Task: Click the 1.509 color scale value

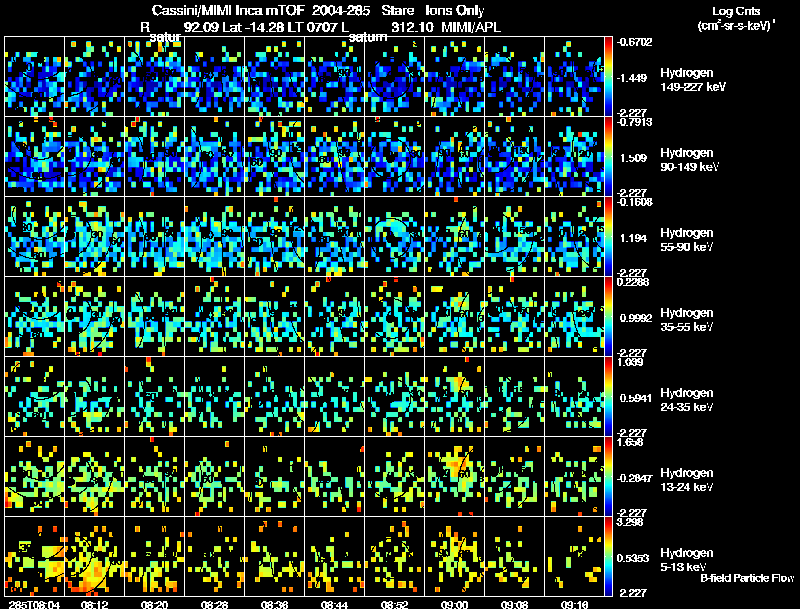Action: point(634,158)
